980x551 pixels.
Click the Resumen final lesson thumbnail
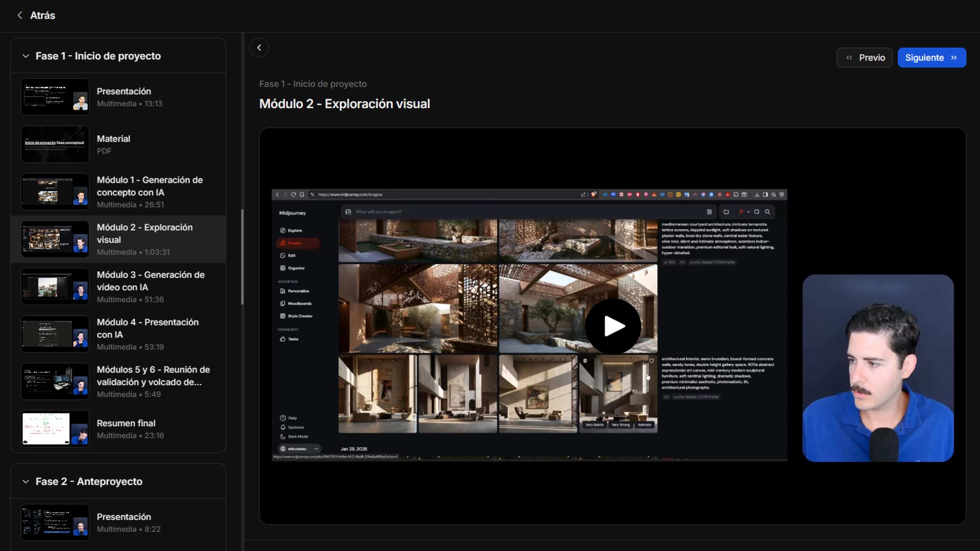pos(55,429)
